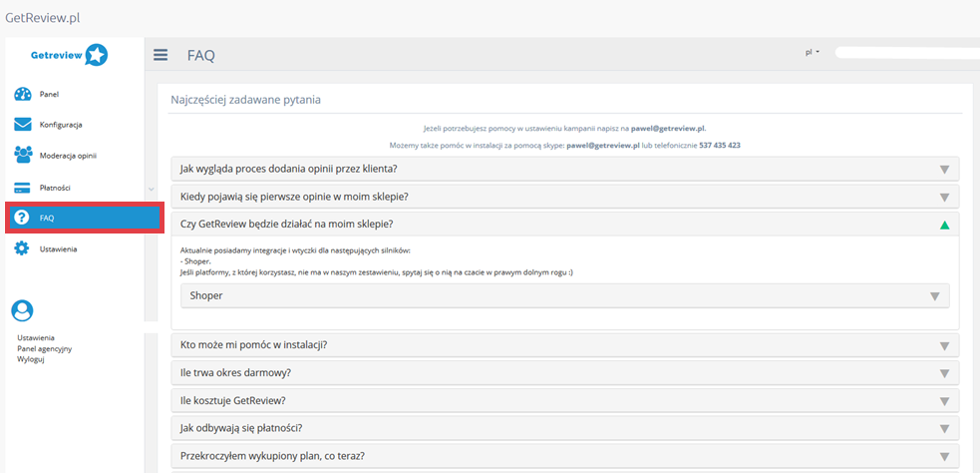
Task: Collapse 'Czy GetReview będzie działać' question
Action: click(x=565, y=224)
